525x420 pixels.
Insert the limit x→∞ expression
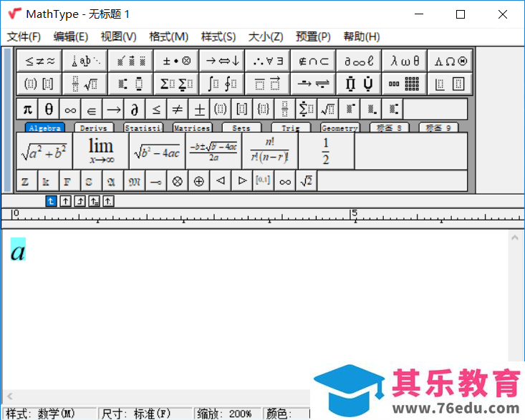point(101,151)
